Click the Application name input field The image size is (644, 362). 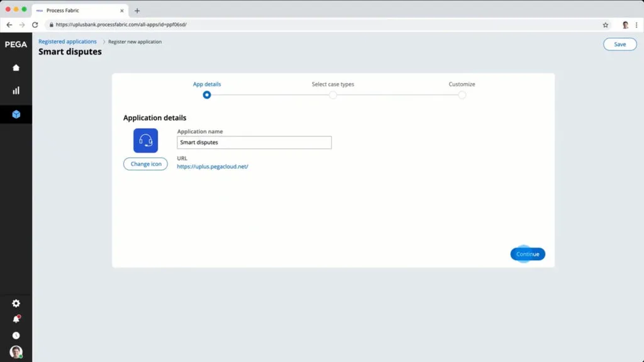point(254,143)
